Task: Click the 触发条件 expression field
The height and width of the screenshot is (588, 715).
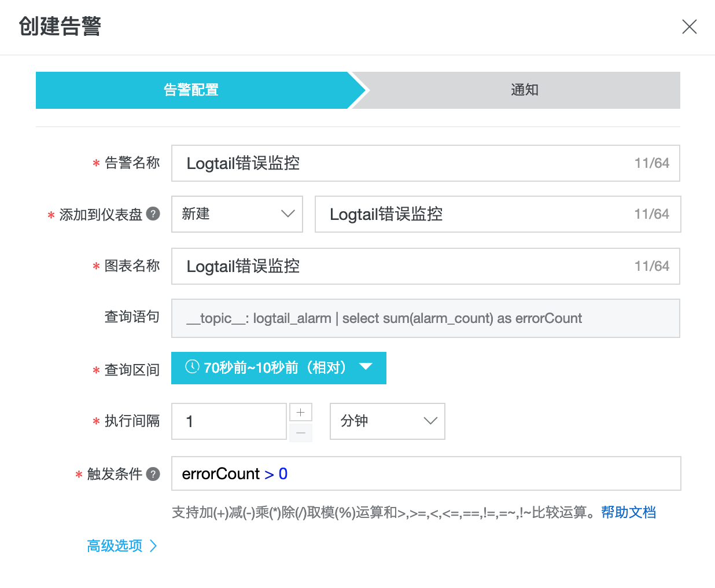Action: (x=426, y=473)
